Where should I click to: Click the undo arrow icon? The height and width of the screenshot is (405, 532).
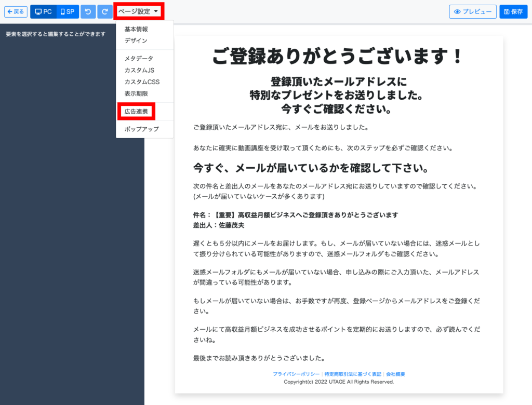pyautogui.click(x=88, y=11)
